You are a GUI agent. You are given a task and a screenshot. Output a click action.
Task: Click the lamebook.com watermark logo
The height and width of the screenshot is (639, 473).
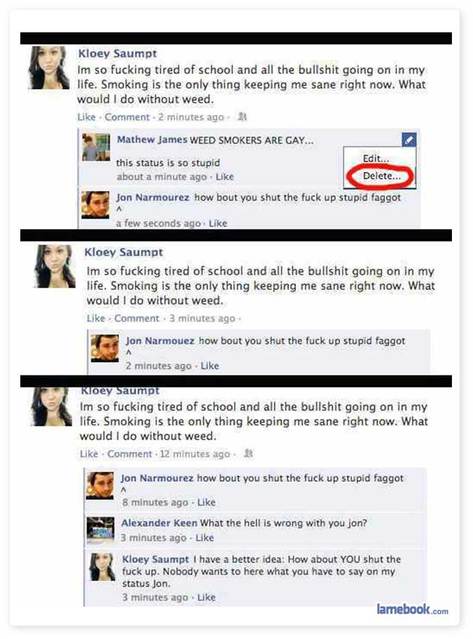(412, 609)
